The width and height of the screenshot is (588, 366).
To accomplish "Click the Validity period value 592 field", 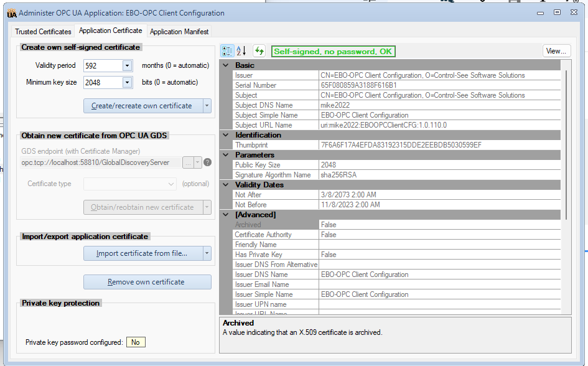I will pos(103,65).
